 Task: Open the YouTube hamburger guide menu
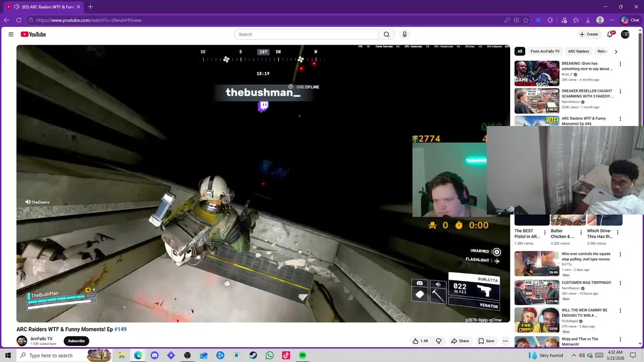tap(11, 34)
